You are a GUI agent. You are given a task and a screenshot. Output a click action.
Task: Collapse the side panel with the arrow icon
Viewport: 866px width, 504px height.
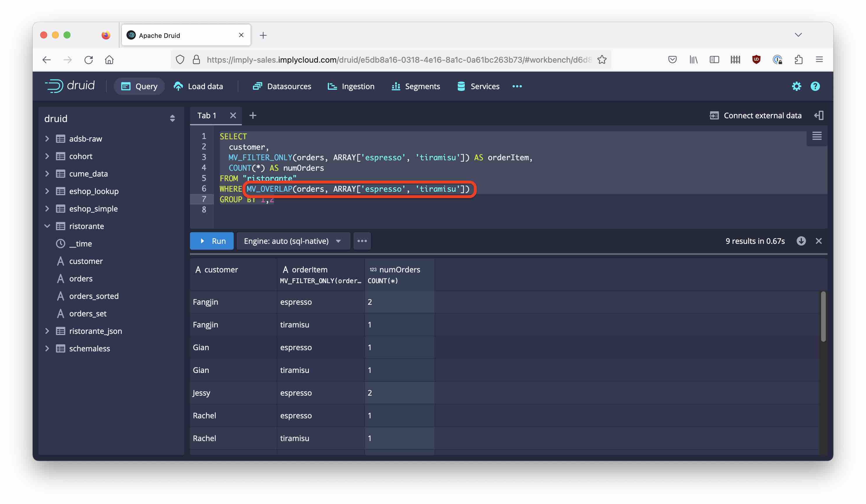(x=819, y=115)
